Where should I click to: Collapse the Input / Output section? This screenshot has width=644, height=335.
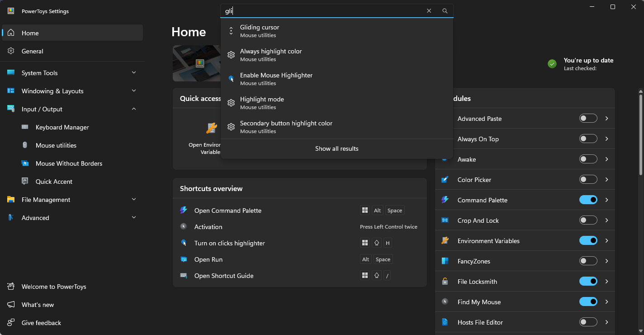pos(134,109)
